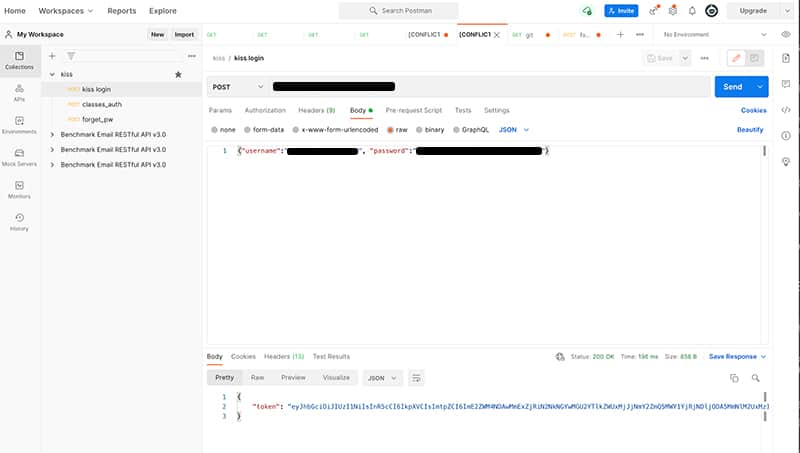Open the user avatar menu
Viewport: 800px width, 453px height.
711,11
